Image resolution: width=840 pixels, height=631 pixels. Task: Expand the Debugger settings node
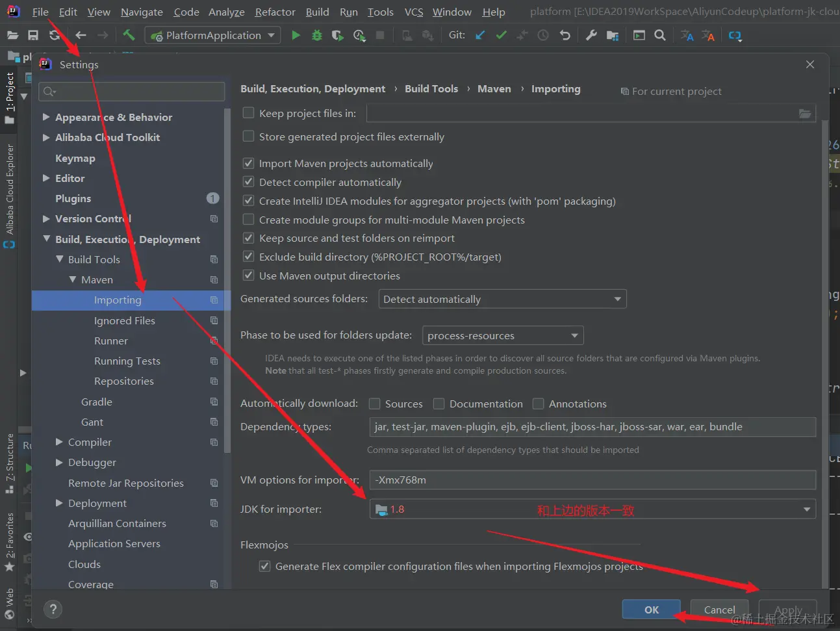tap(59, 462)
